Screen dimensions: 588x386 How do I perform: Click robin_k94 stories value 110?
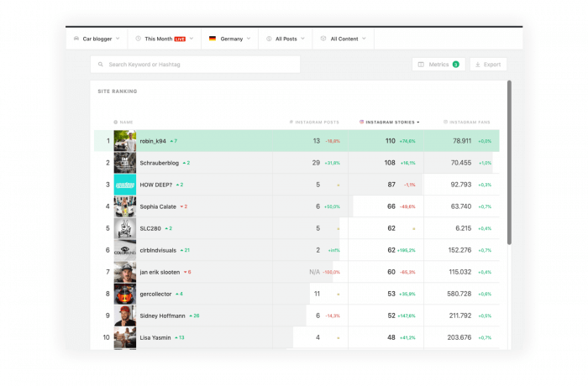[390, 141]
